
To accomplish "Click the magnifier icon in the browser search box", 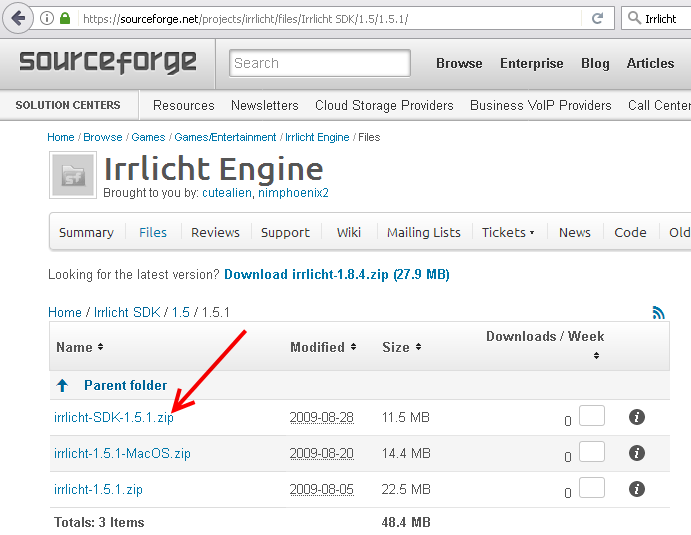I will click(x=634, y=18).
